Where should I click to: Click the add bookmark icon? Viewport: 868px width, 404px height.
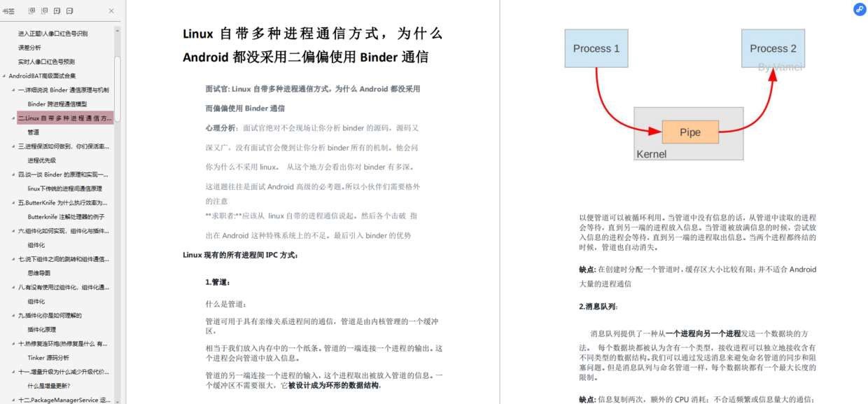(57, 11)
